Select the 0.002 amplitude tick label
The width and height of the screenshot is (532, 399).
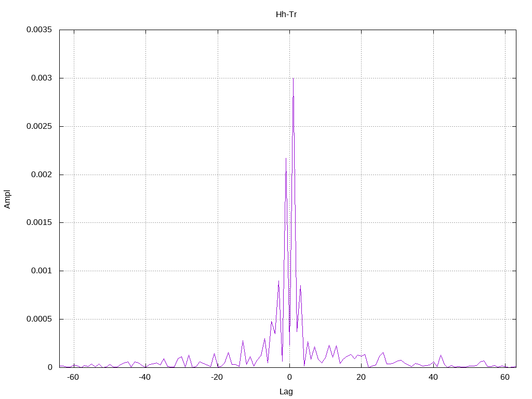pos(42,175)
